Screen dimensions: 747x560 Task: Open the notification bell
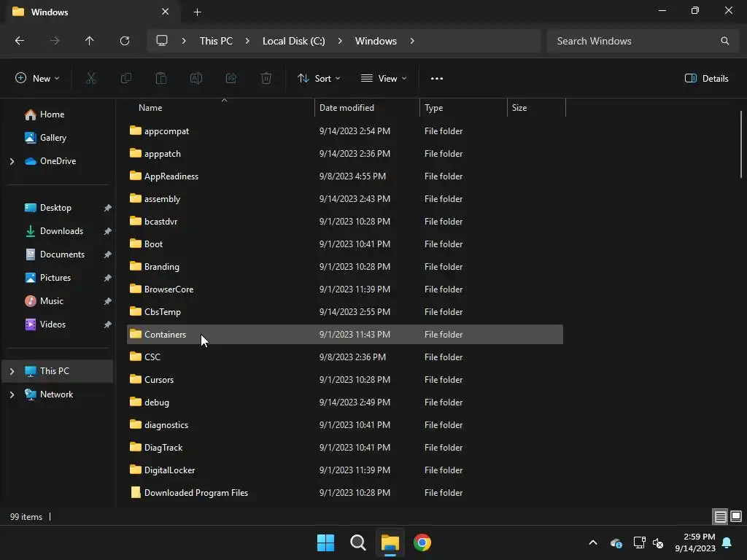pyautogui.click(x=727, y=542)
